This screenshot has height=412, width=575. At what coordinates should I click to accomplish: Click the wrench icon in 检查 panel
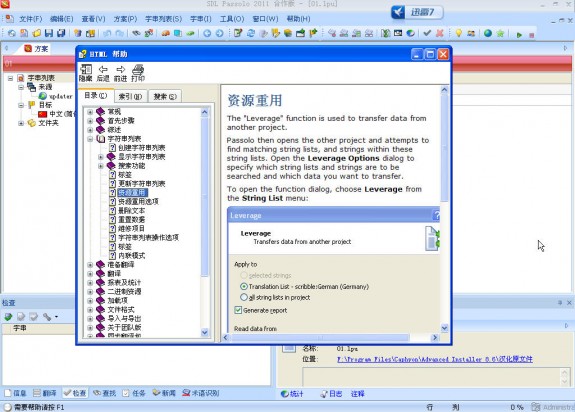point(47,316)
